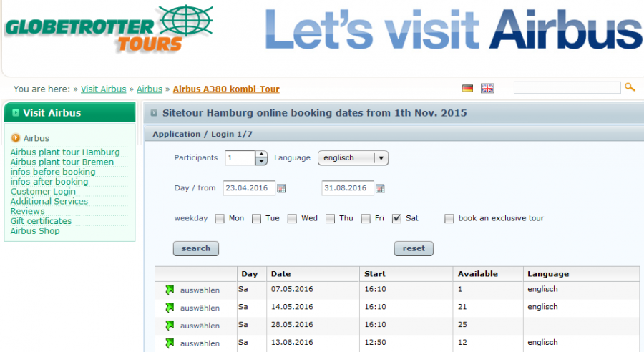Switch to English via UK flag icon

click(x=487, y=88)
